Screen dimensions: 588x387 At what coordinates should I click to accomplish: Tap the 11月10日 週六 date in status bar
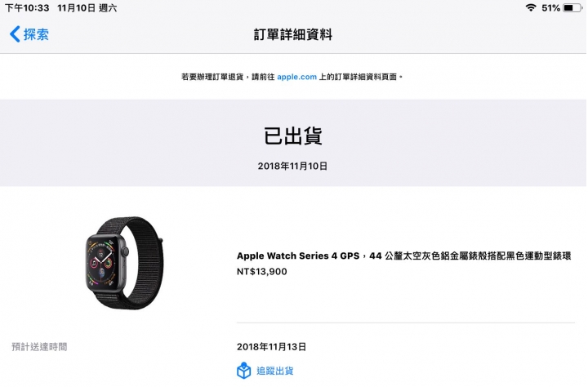pyautogui.click(x=87, y=8)
